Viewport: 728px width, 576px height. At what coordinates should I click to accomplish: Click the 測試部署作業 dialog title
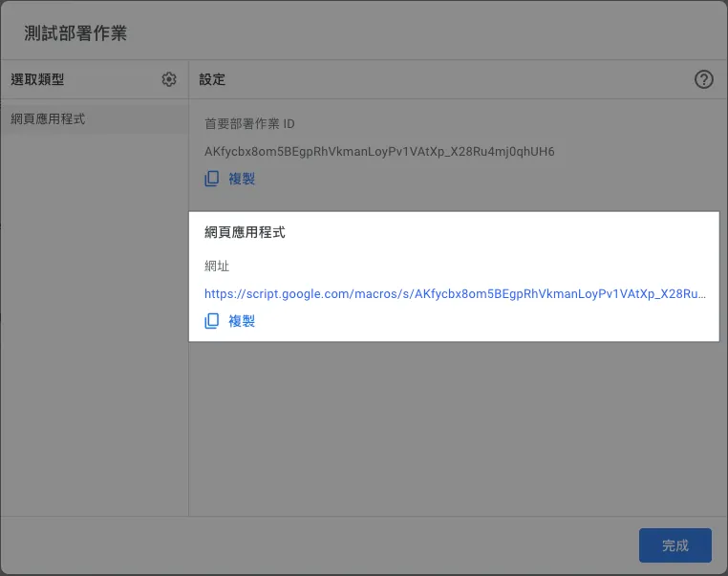[75, 33]
